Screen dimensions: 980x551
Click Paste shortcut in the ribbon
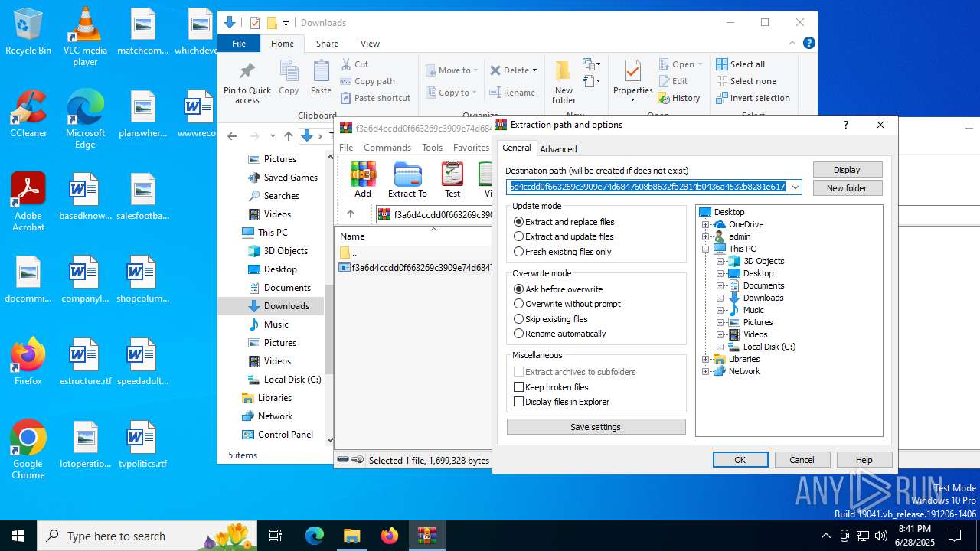coord(375,98)
